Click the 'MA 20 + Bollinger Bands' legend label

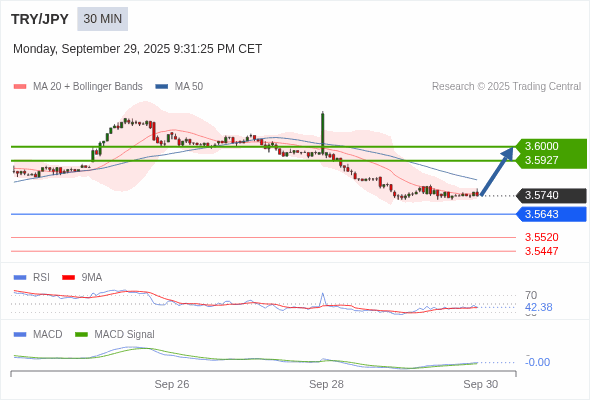[x=88, y=87]
